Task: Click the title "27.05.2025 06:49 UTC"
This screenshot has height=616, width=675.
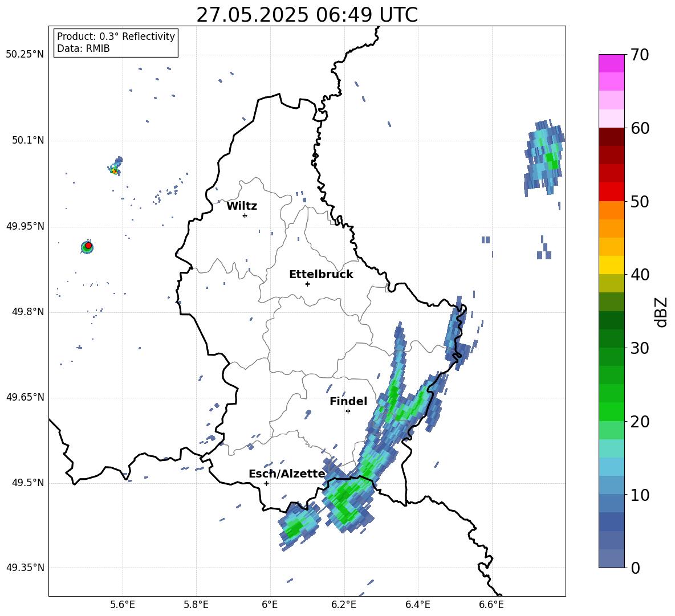Action: coord(307,15)
